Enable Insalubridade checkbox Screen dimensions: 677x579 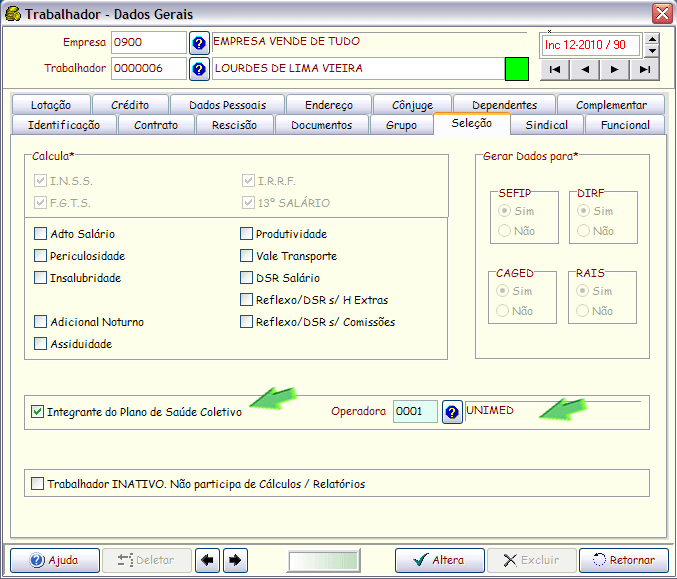pyautogui.click(x=40, y=278)
